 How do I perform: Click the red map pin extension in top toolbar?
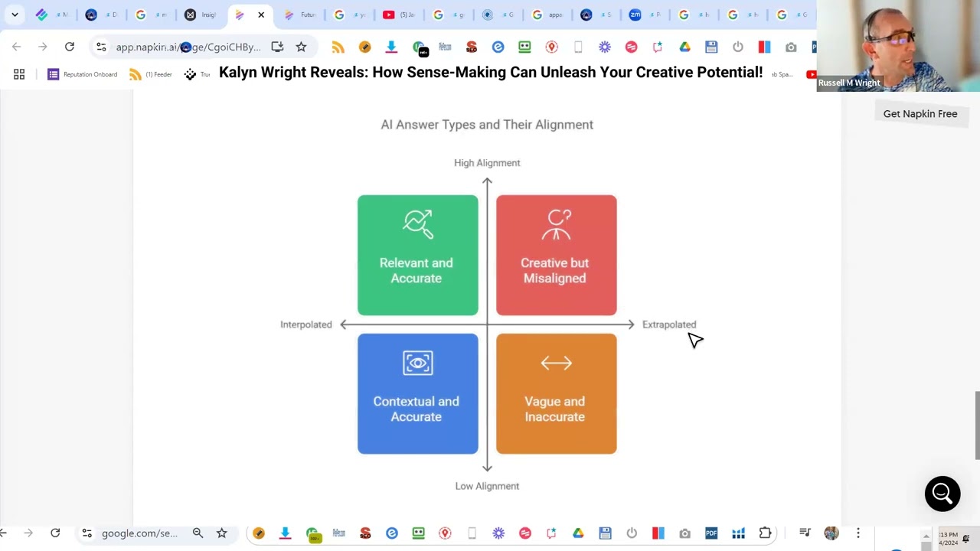(x=551, y=47)
